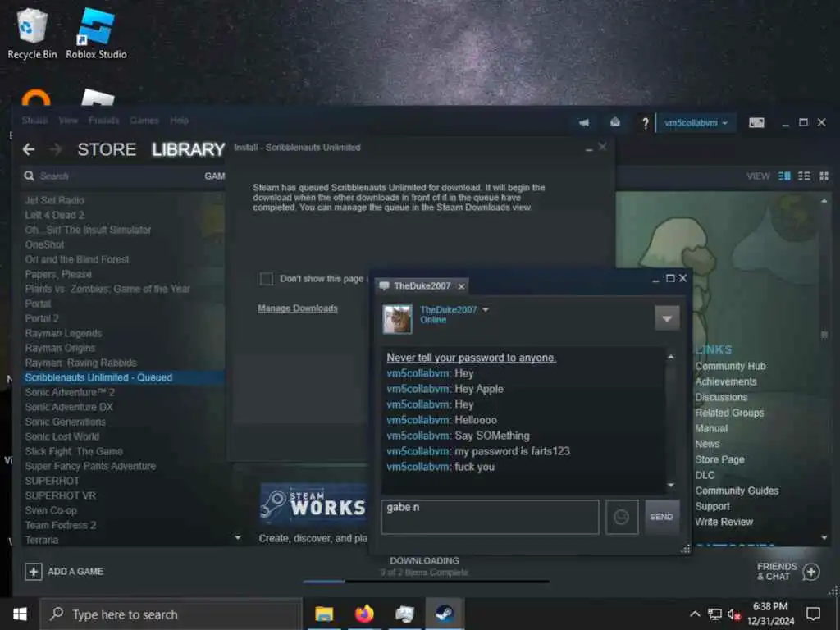
Task: Open the emoticon picker in chat
Action: click(x=622, y=517)
